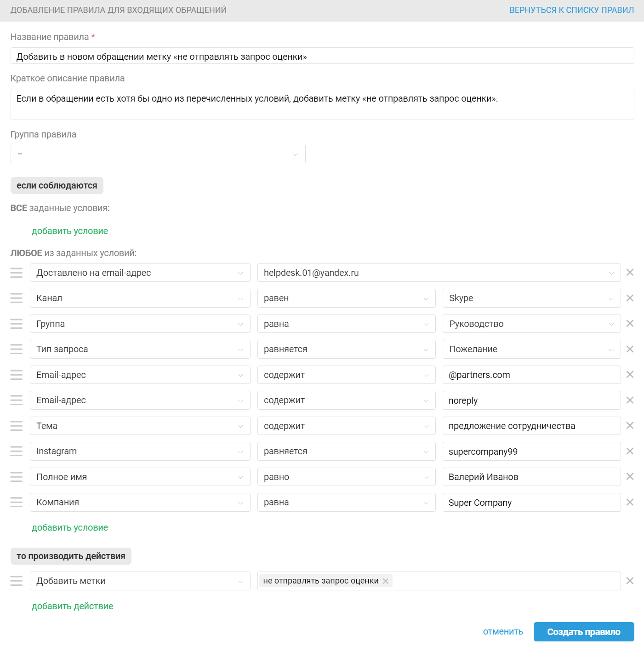Remove the 'не отправлять запрос оценки' tag chip
The height and width of the screenshot is (652, 644).
386,581
